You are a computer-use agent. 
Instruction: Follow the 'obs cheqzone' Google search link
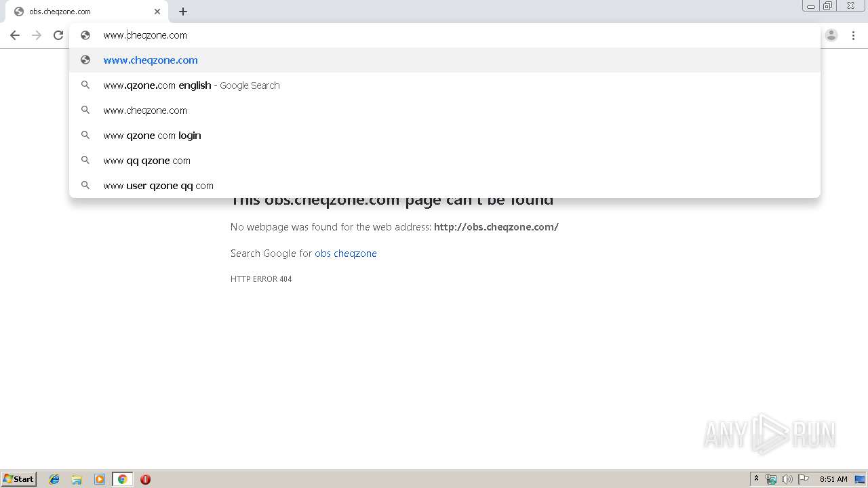[x=346, y=253]
